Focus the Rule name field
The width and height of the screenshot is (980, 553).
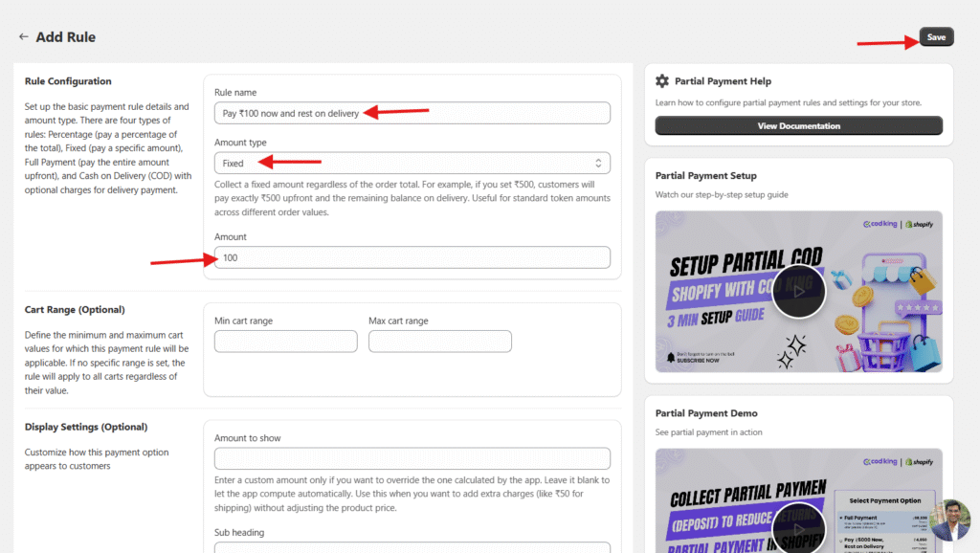(x=412, y=113)
